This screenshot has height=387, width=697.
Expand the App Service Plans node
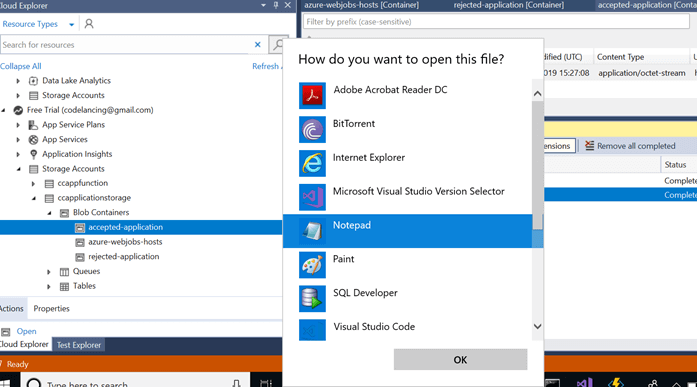[x=18, y=125]
